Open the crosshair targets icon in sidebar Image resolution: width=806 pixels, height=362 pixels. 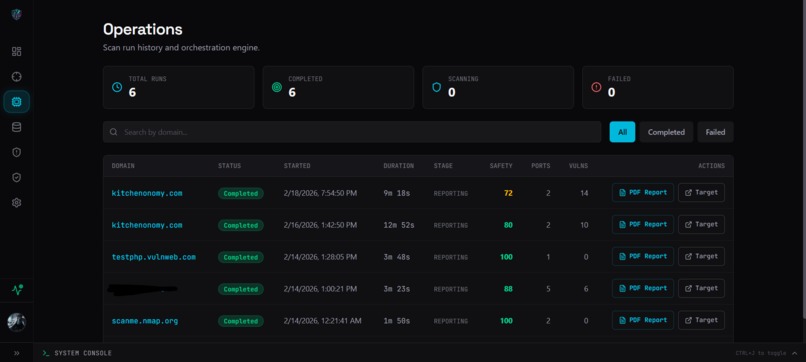[16, 77]
